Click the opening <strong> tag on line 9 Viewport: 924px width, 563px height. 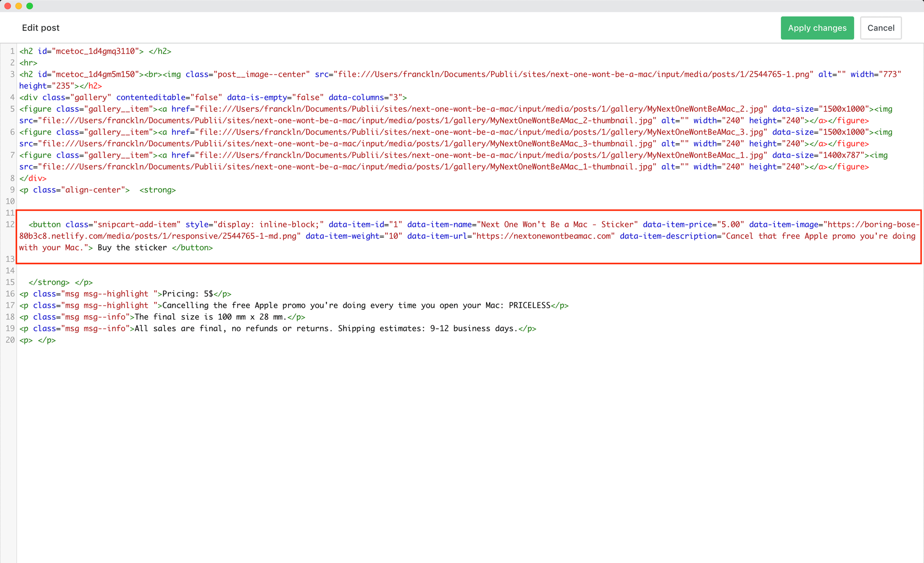[x=158, y=190]
